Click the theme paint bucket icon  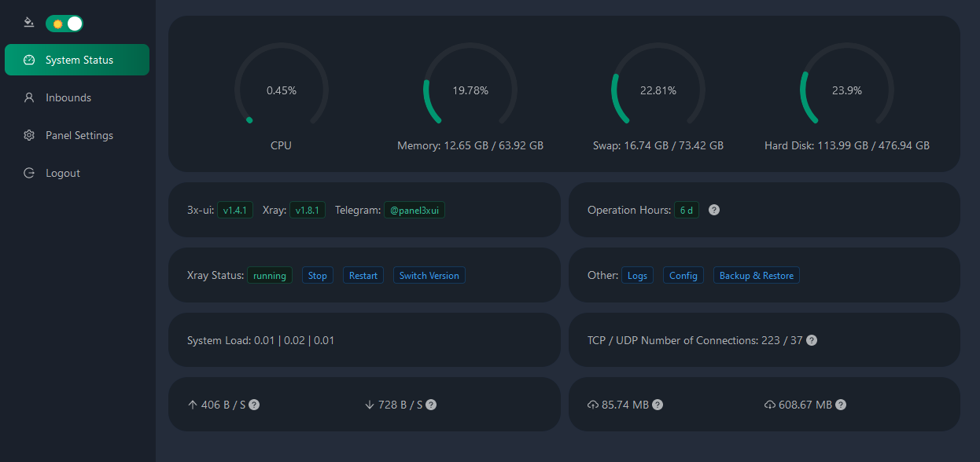point(29,23)
